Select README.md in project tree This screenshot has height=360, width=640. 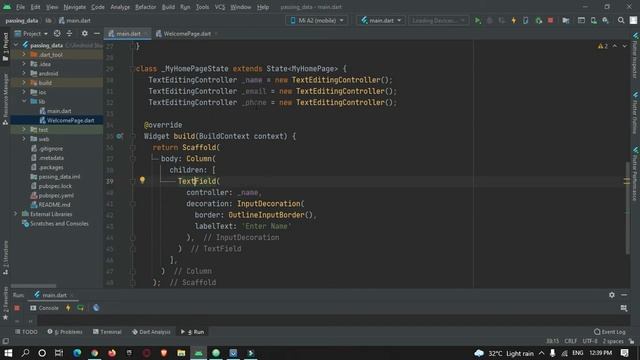[54, 205]
